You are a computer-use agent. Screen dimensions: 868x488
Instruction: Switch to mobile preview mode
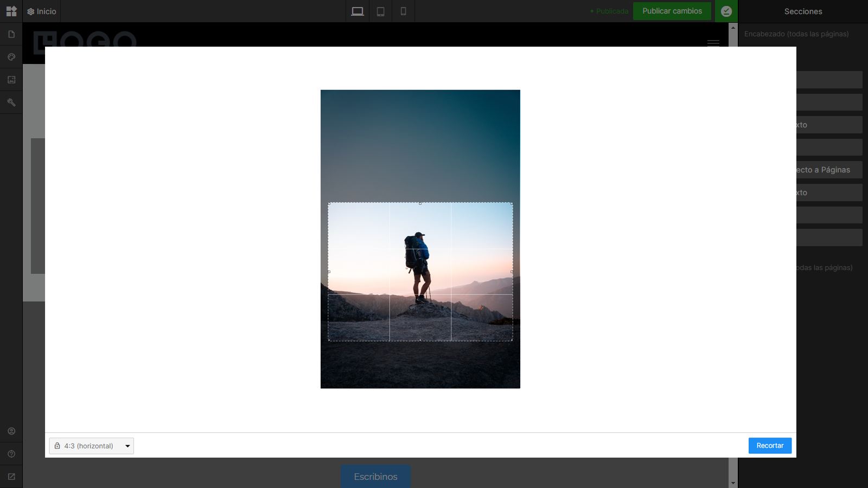coord(403,11)
